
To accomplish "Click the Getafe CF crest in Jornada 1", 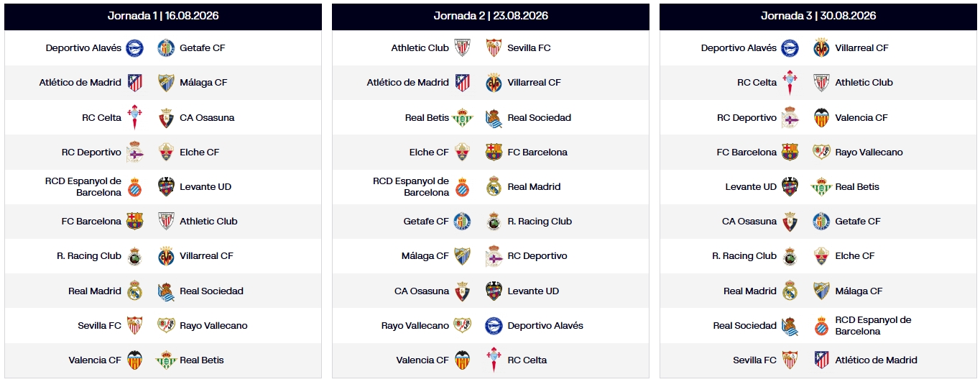I will [166, 48].
